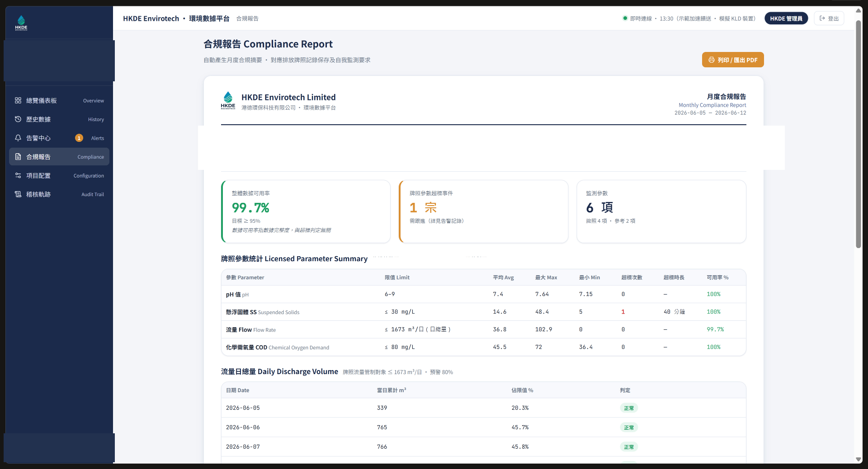Click the 化學需氧量 COD row name
The height and width of the screenshot is (469, 868).
pyautogui.click(x=278, y=347)
